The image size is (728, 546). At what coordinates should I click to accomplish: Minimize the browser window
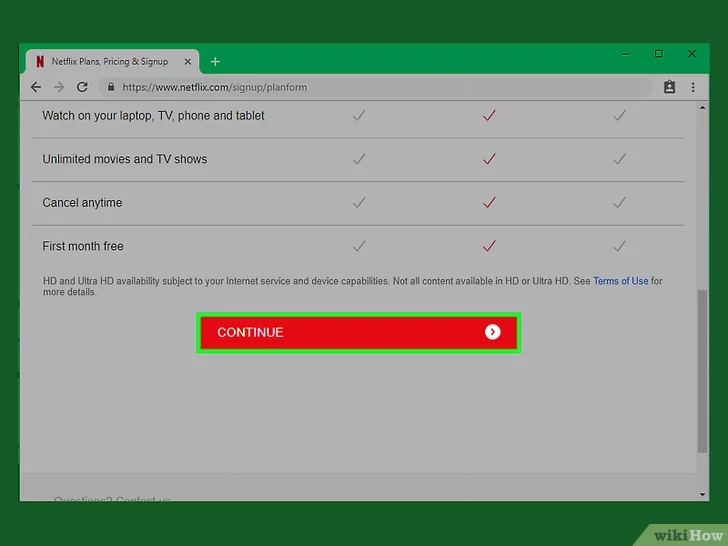[625, 54]
